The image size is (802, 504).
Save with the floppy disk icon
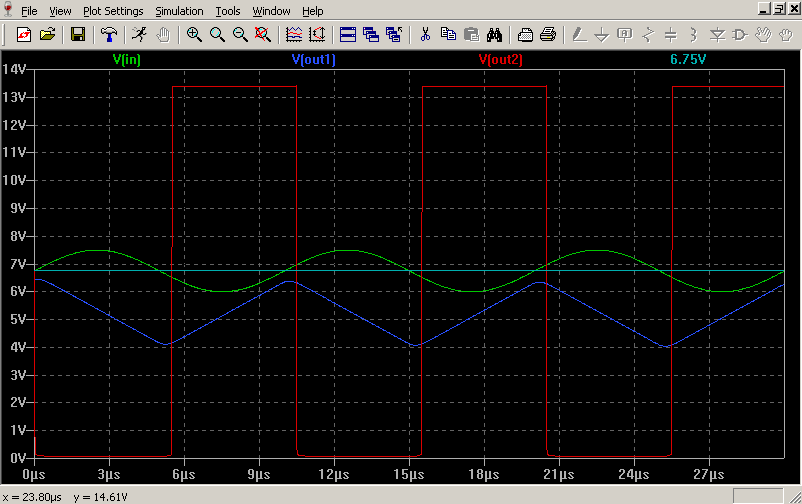78,35
